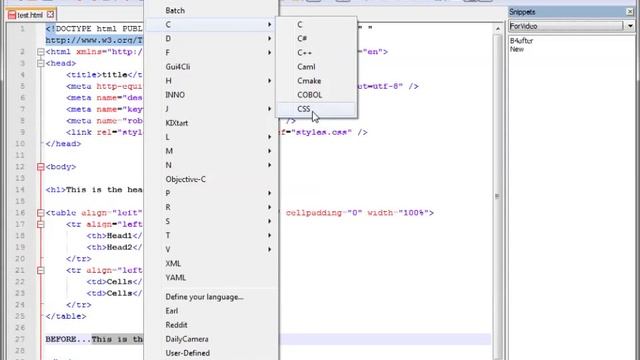Select Objective-C language
Image resolution: width=640 pixels, height=360 pixels.
click(x=211, y=179)
